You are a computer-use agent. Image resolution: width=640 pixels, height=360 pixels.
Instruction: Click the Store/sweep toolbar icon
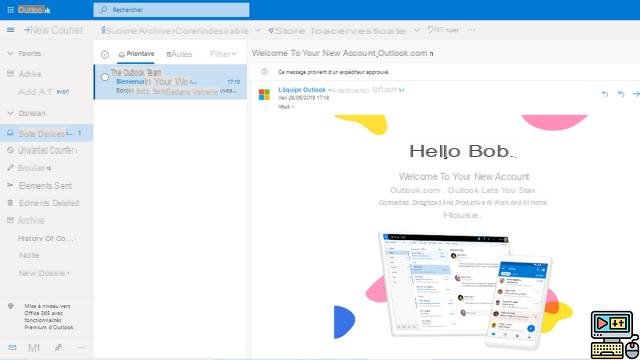271,30
